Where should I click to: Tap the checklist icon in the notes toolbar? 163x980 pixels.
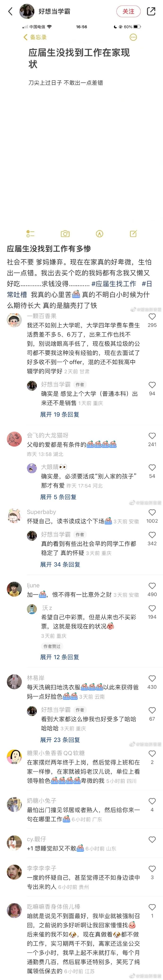click(x=30, y=234)
